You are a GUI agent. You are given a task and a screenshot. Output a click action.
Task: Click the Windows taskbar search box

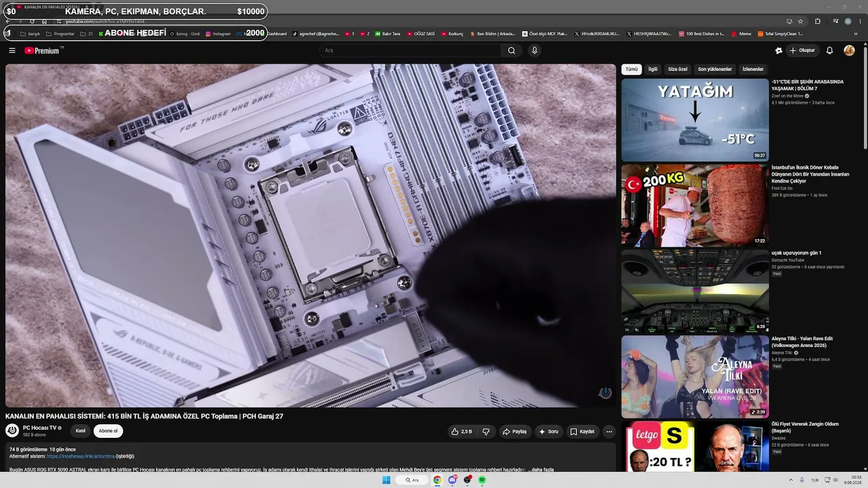[412, 480]
